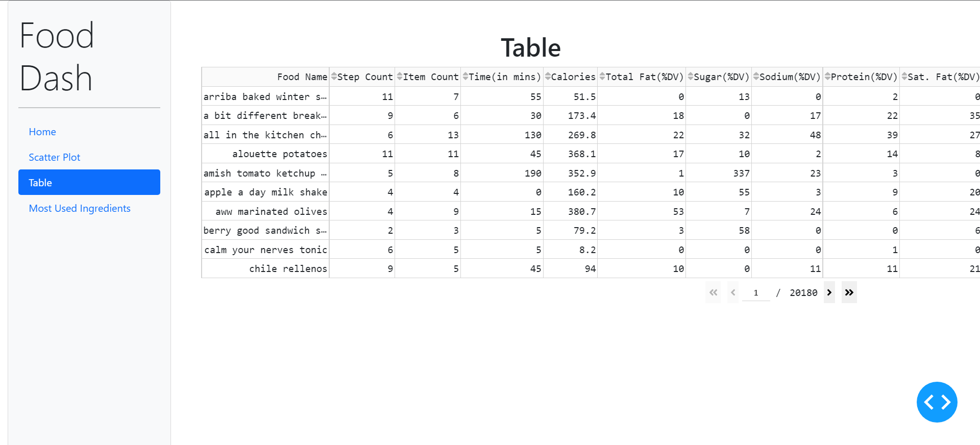Select the Table navigation entry
Image resolution: width=980 pixels, height=445 pixels.
(40, 182)
